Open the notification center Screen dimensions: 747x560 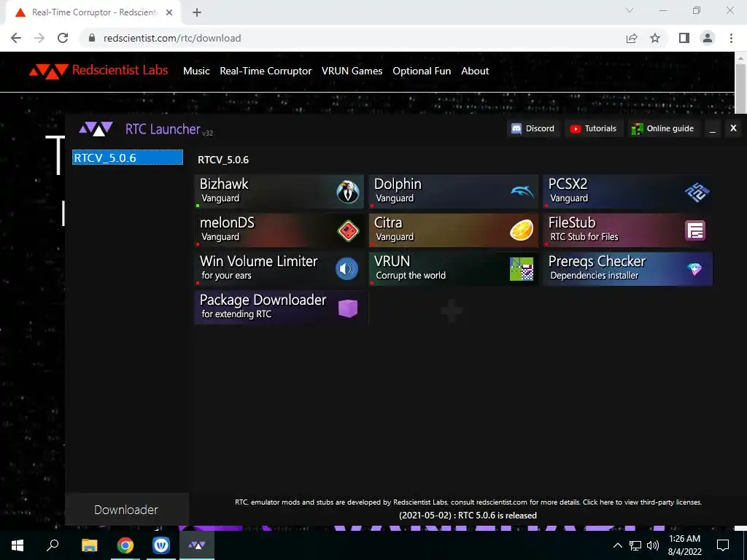pos(723,545)
